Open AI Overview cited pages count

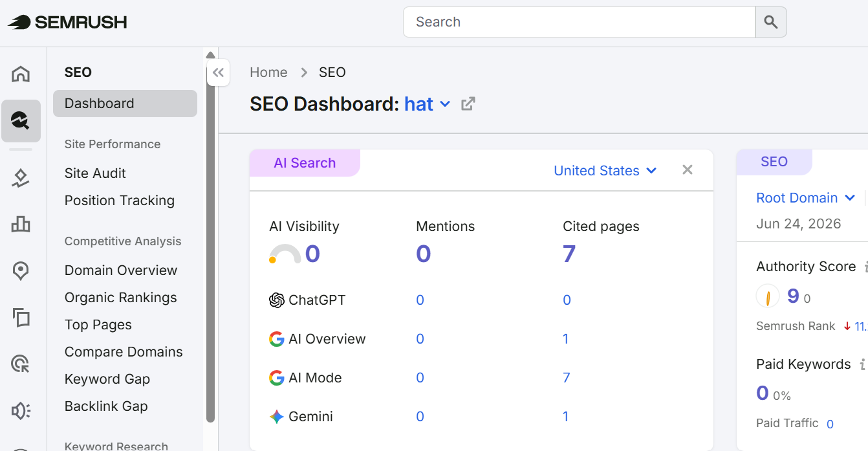coord(566,339)
